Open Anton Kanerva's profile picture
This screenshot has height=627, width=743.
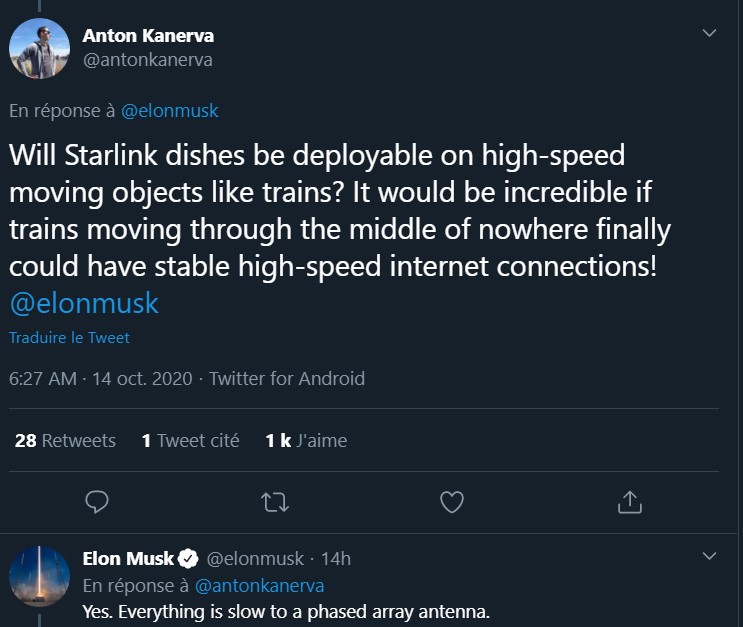coord(39,48)
